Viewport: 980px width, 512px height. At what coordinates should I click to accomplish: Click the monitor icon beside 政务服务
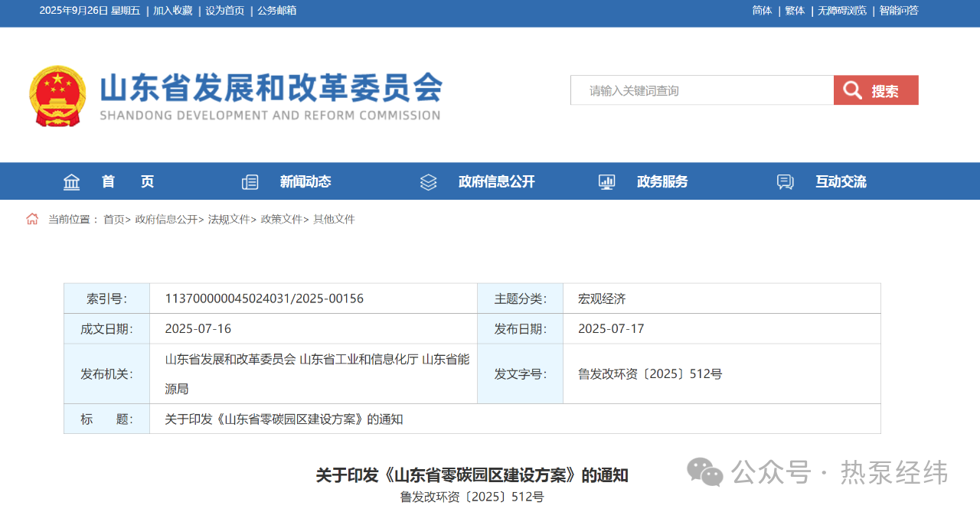606,182
